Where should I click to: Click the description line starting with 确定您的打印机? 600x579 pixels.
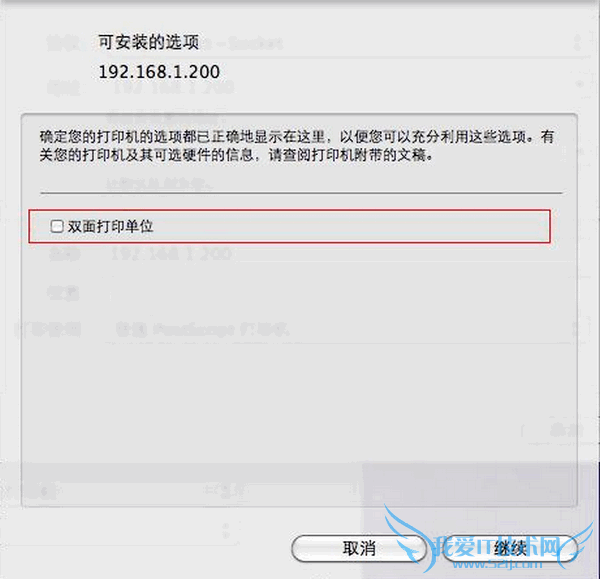(x=297, y=137)
